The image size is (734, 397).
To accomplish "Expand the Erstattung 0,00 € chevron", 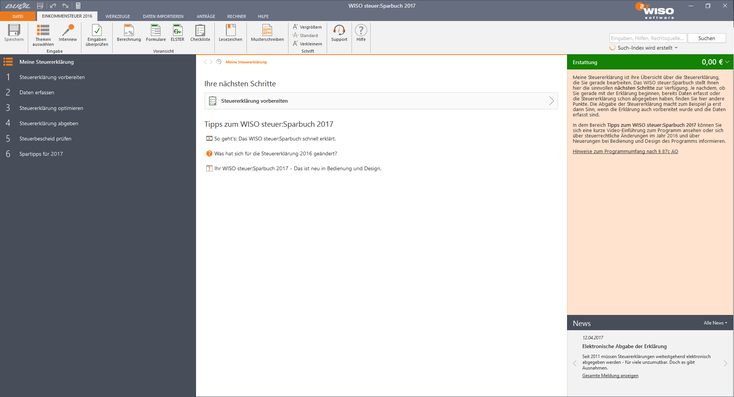I will tap(727, 62).
